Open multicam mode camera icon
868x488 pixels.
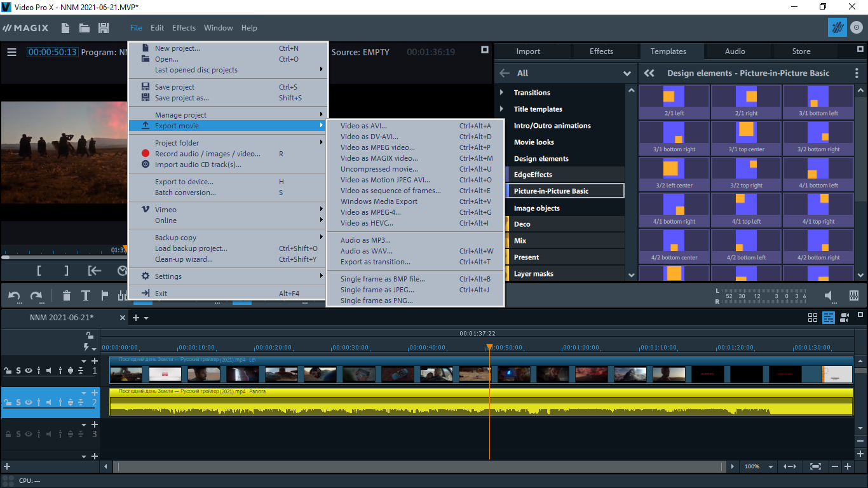click(845, 318)
